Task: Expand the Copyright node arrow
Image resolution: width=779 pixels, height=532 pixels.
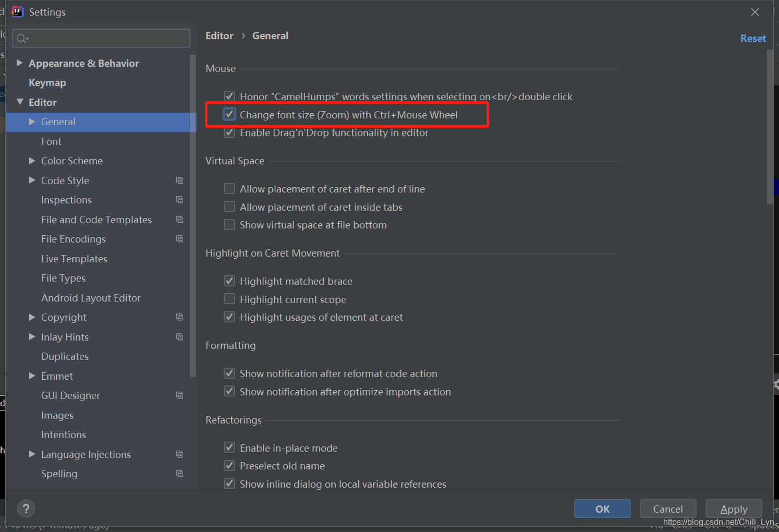Action: pyautogui.click(x=32, y=317)
